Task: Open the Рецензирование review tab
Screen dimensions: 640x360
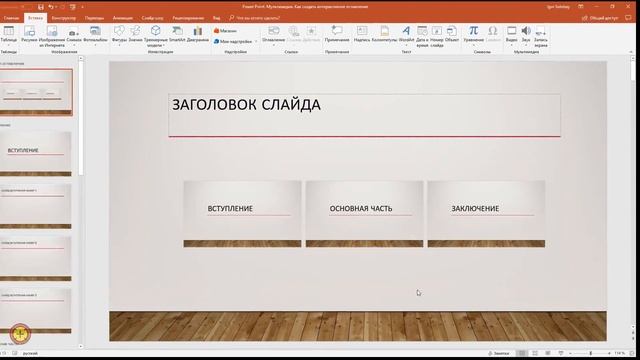Action: click(188, 18)
